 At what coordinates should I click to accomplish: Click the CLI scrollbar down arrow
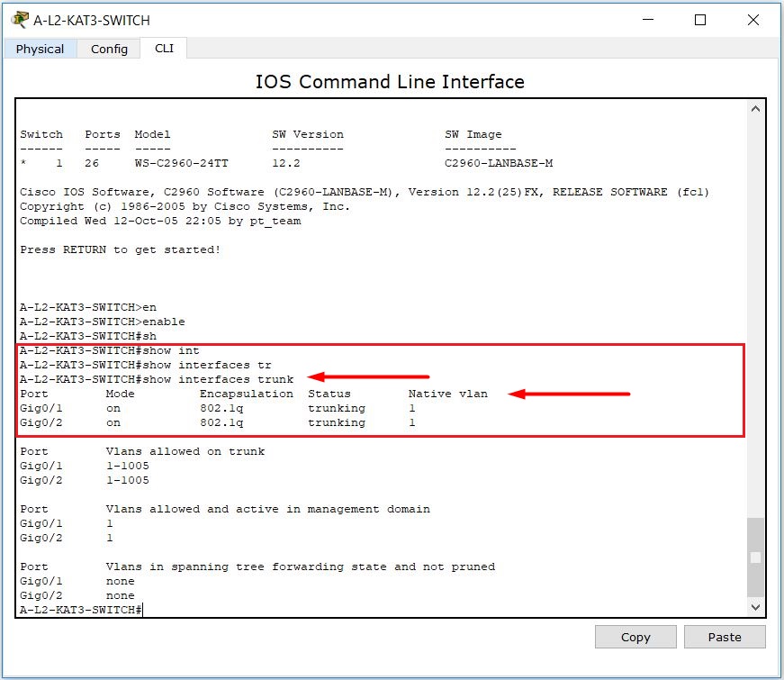tap(755, 607)
